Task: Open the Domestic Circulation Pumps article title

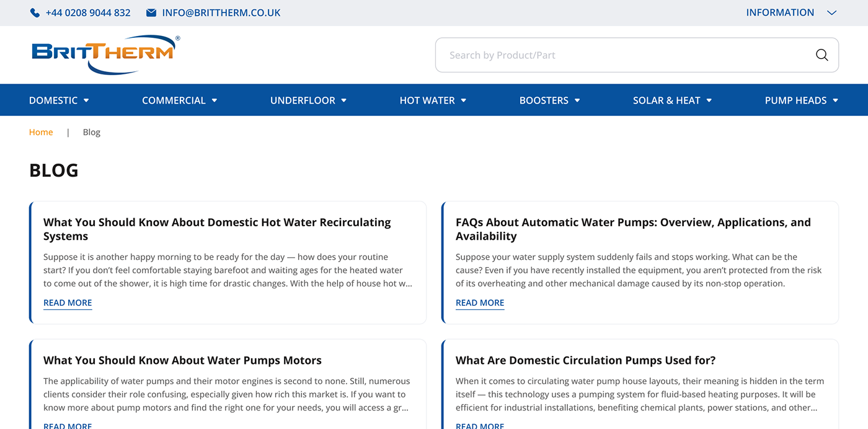Action: [x=585, y=360]
